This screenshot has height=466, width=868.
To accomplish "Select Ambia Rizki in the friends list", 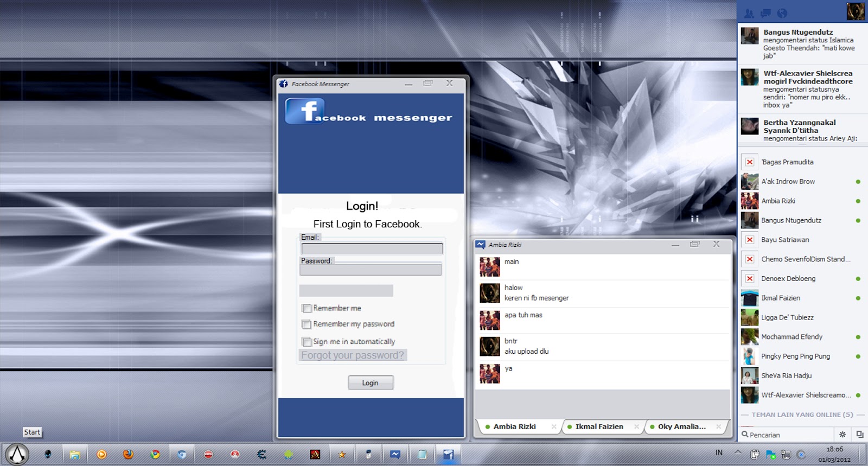I will (x=801, y=201).
